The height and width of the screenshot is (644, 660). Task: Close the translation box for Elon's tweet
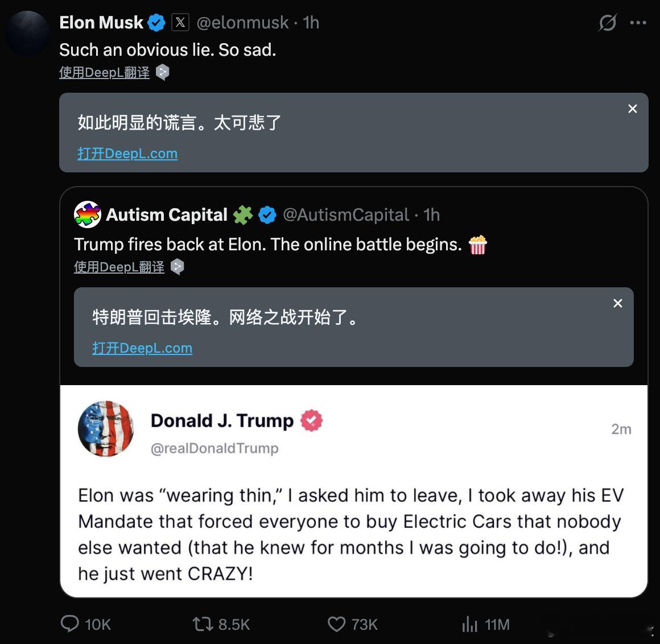632,109
